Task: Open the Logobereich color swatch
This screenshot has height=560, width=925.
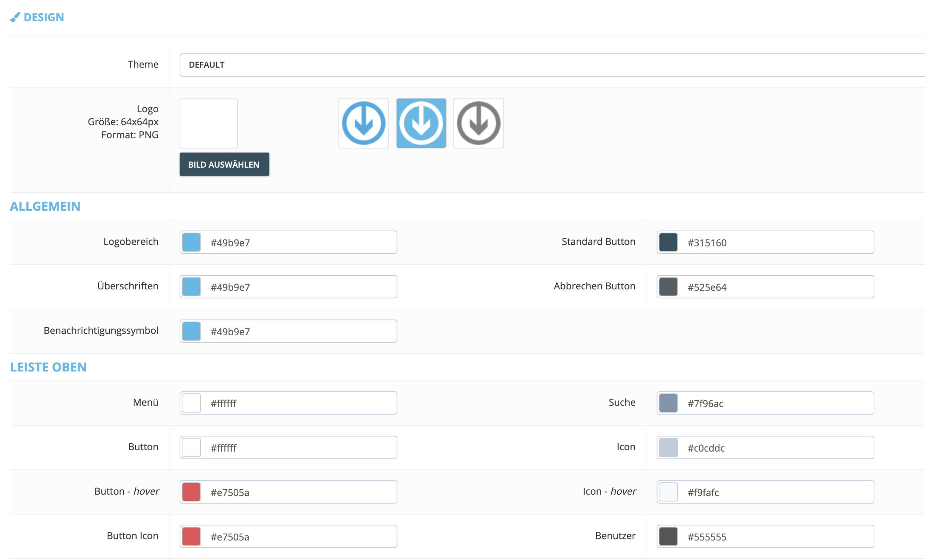Action: pyautogui.click(x=191, y=242)
